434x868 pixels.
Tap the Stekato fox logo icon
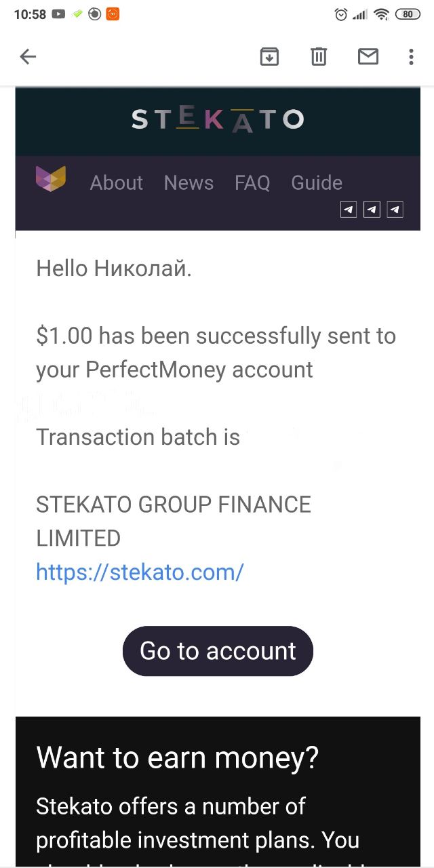point(51,179)
